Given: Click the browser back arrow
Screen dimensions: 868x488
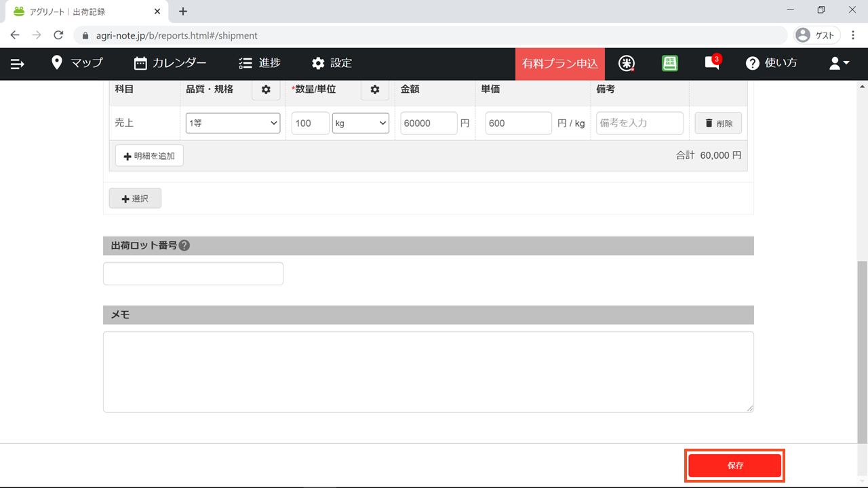Looking at the screenshot, I should [x=15, y=35].
